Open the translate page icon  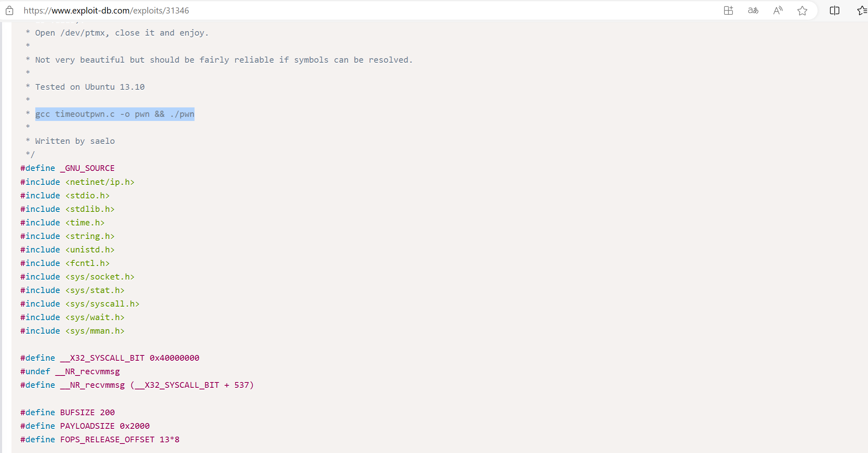753,11
